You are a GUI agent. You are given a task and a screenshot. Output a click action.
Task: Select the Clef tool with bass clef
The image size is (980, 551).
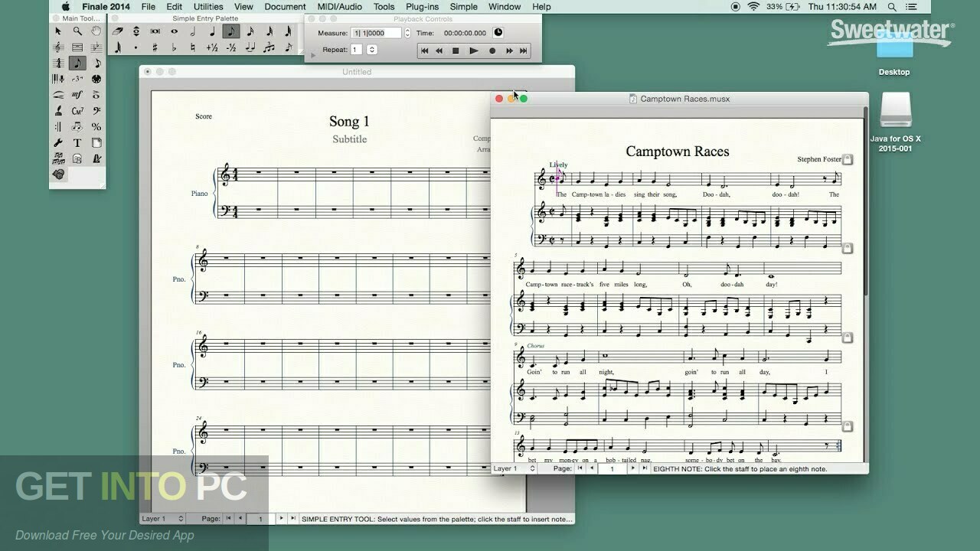point(96,111)
